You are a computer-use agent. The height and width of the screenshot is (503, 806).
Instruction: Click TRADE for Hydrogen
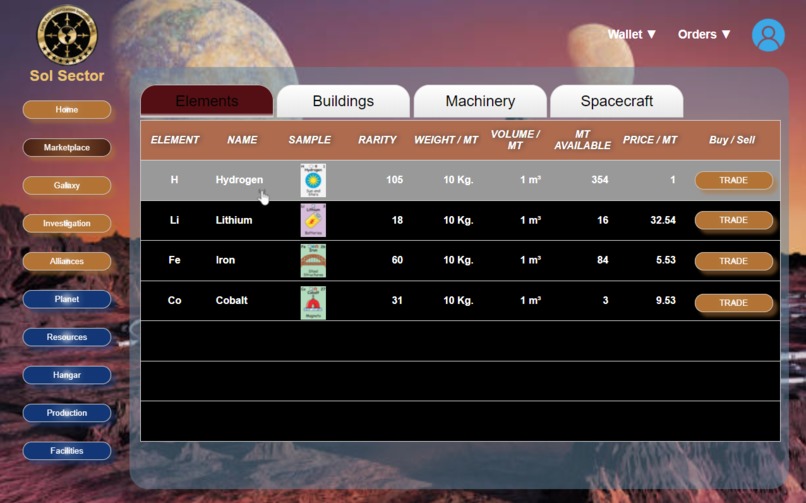pyautogui.click(x=734, y=180)
